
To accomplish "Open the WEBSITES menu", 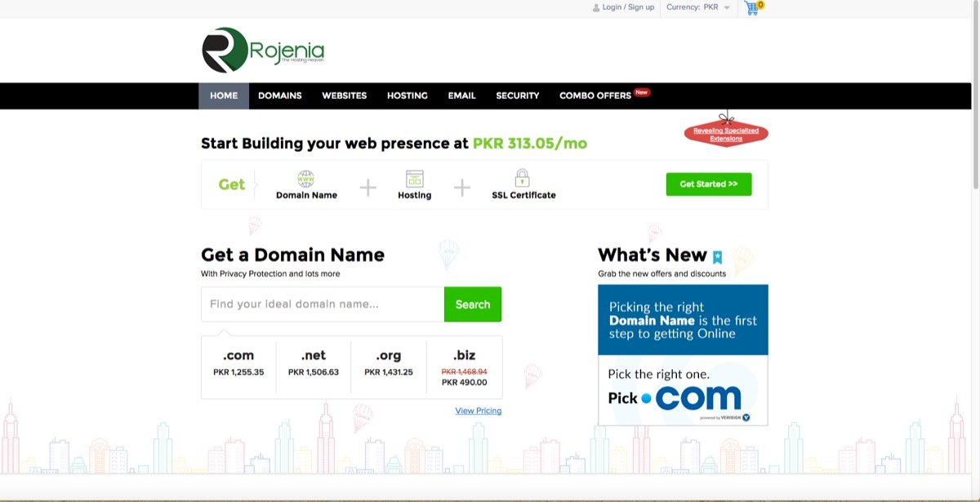I will 344,96.
